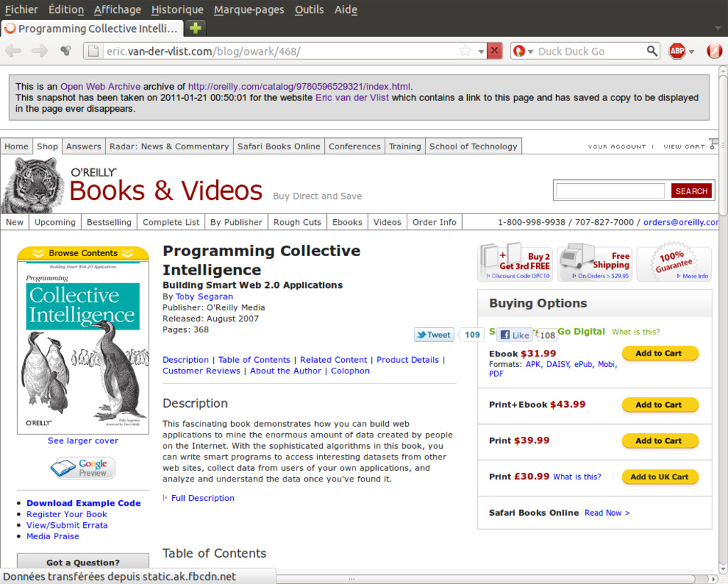Select the Bestselling tab

click(x=109, y=222)
